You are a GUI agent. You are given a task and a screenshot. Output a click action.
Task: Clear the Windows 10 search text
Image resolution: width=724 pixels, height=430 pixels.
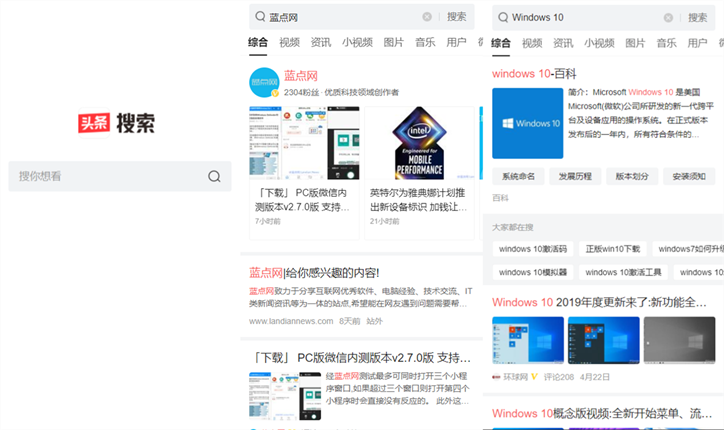pyautogui.click(x=669, y=17)
